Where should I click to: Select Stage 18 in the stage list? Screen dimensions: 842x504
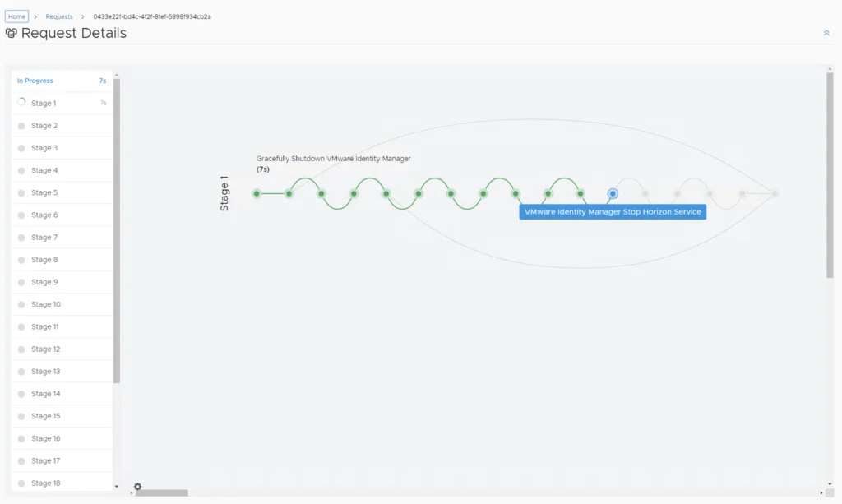tap(62, 483)
